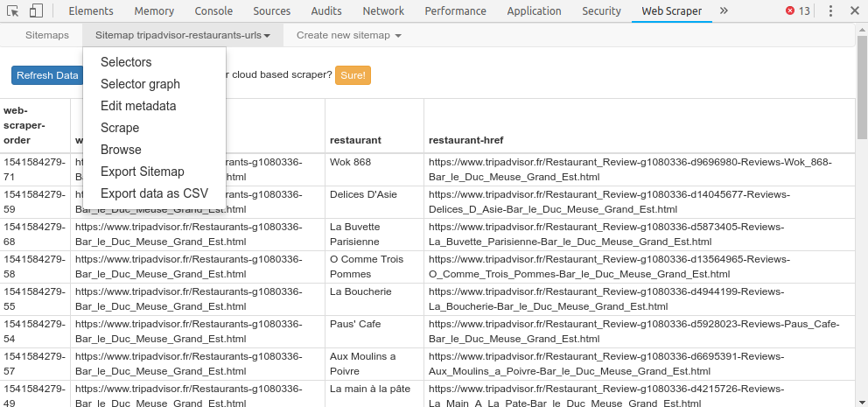This screenshot has width=868, height=407.
Task: Click order cell 1541584279-59
Action: click(x=35, y=202)
